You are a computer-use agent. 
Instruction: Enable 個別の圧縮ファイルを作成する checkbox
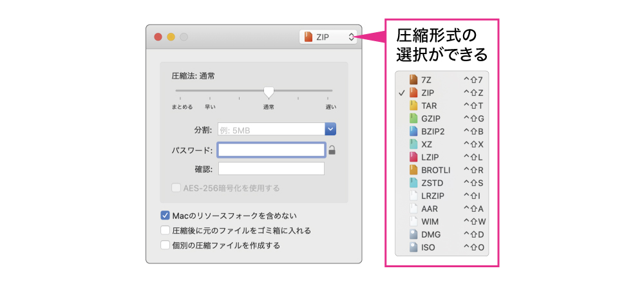(165, 245)
